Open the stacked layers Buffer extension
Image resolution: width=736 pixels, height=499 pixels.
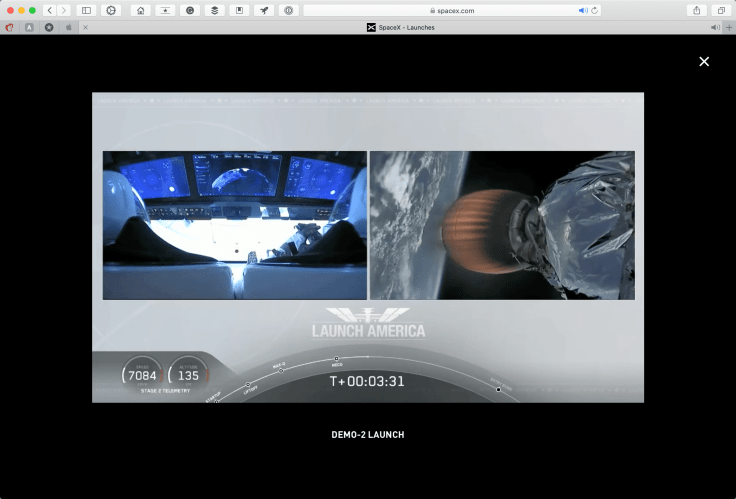point(215,10)
